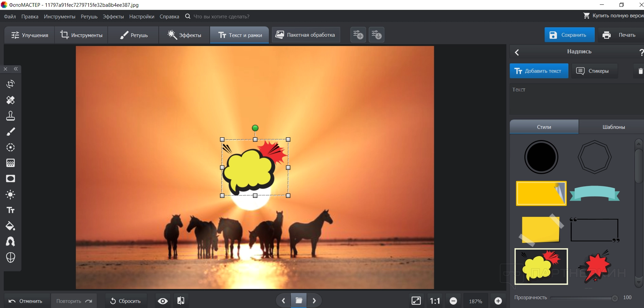This screenshot has width=644, height=308.
Task: Click the add preset icon in toolbar
Action: tap(358, 35)
